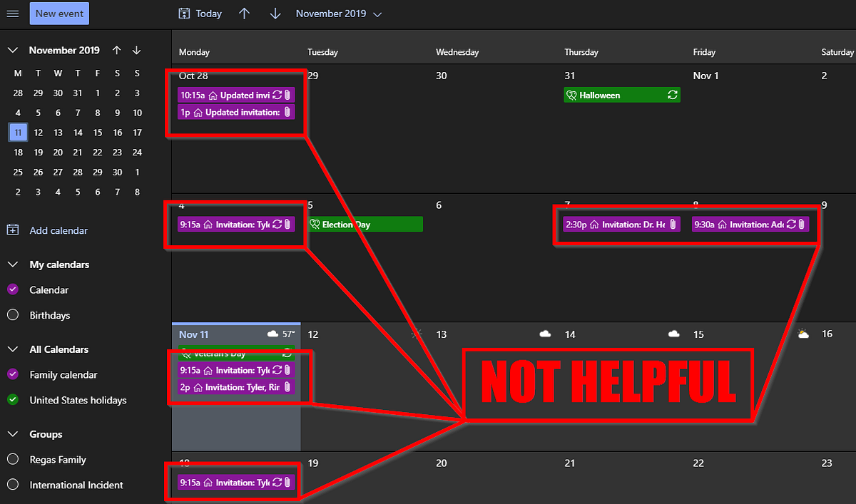
Task: Toggle the Calendar checkbox off
Action: click(12, 289)
